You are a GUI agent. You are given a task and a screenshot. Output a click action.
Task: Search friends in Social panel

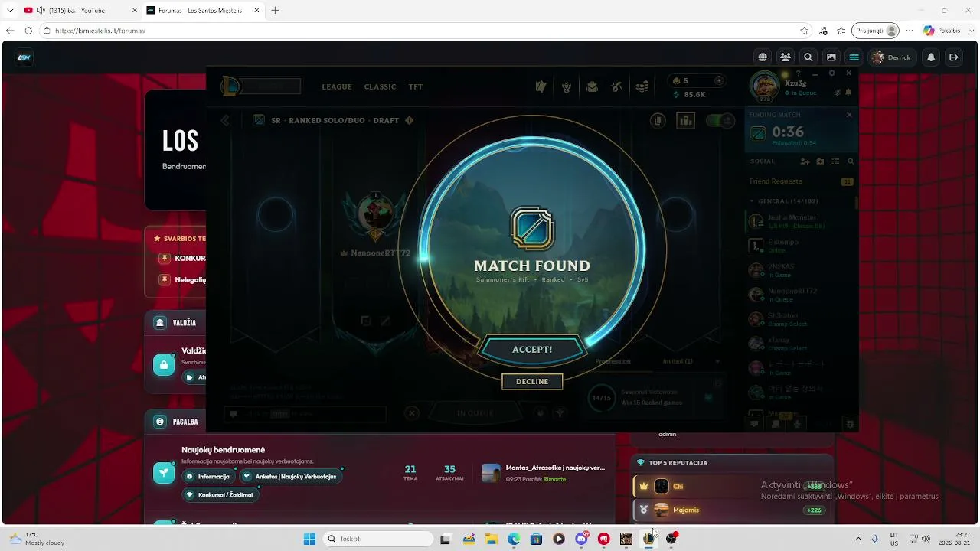851,161
